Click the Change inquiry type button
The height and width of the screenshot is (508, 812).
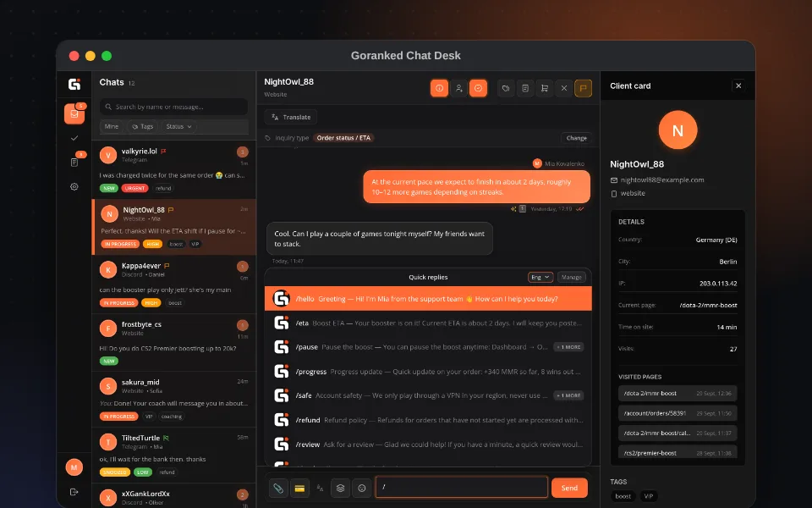(576, 138)
